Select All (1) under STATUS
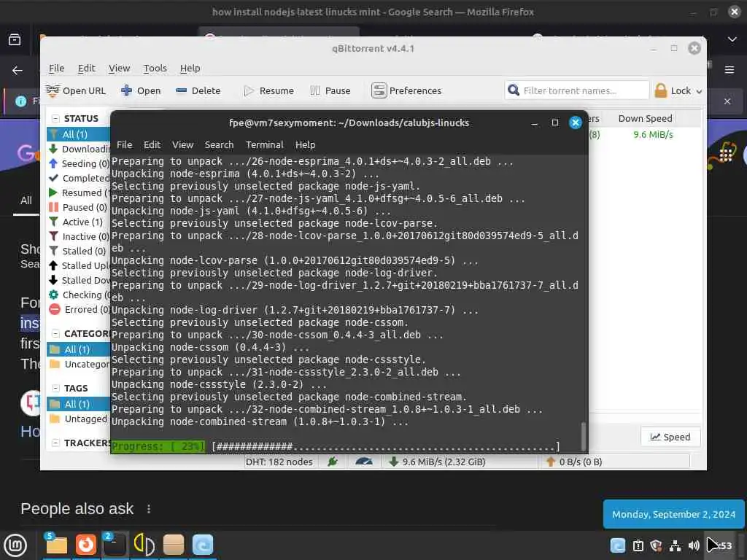This screenshot has width=747, height=560. click(x=79, y=134)
